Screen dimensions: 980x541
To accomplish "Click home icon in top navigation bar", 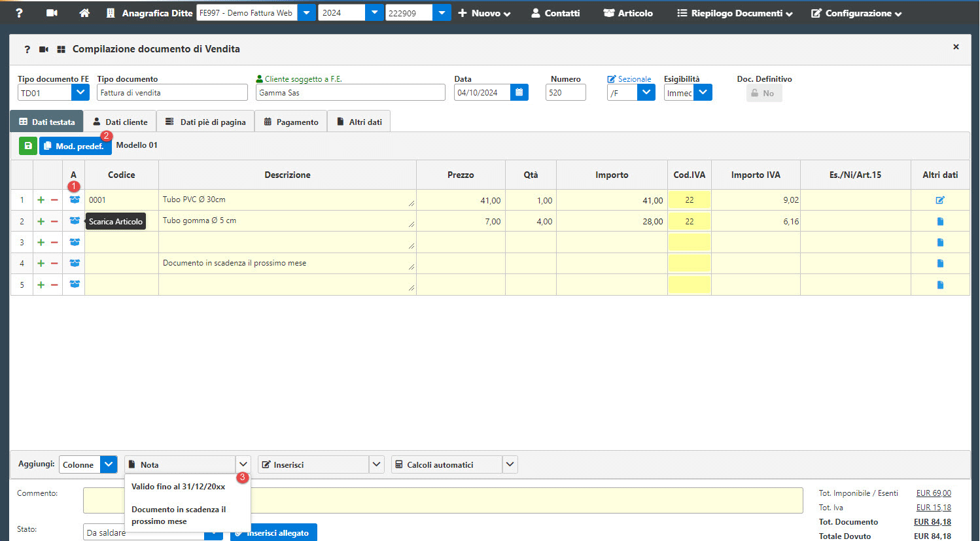I will [84, 13].
